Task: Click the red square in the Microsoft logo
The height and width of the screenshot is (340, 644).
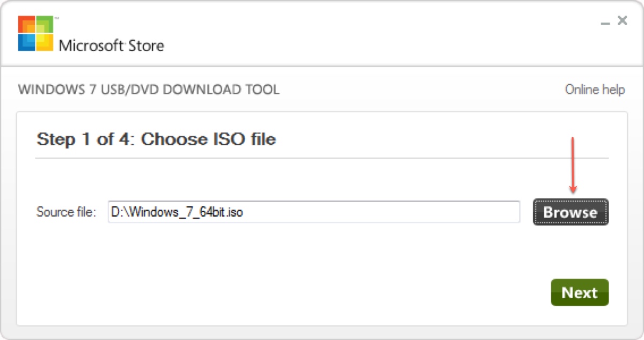Action: 26,23
